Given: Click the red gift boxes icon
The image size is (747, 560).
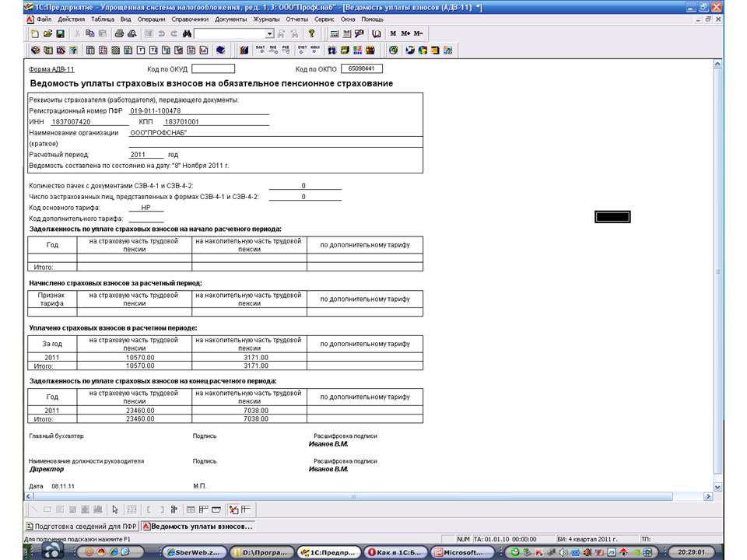Looking at the screenshot, I should pyautogui.click(x=370, y=50).
